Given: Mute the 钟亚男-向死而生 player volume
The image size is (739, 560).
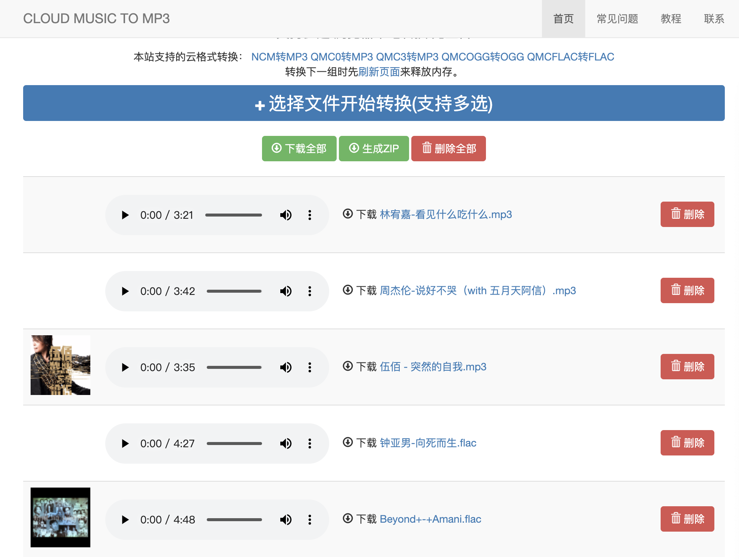Looking at the screenshot, I should tap(286, 443).
